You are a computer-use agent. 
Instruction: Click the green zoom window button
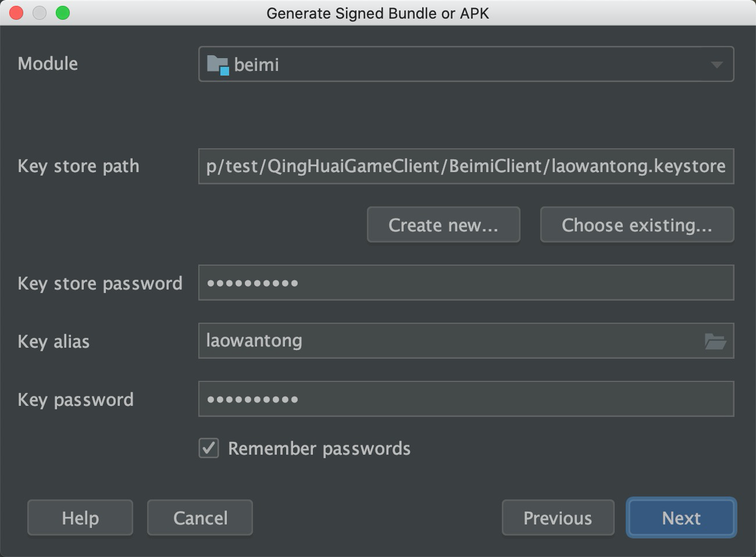tap(63, 13)
